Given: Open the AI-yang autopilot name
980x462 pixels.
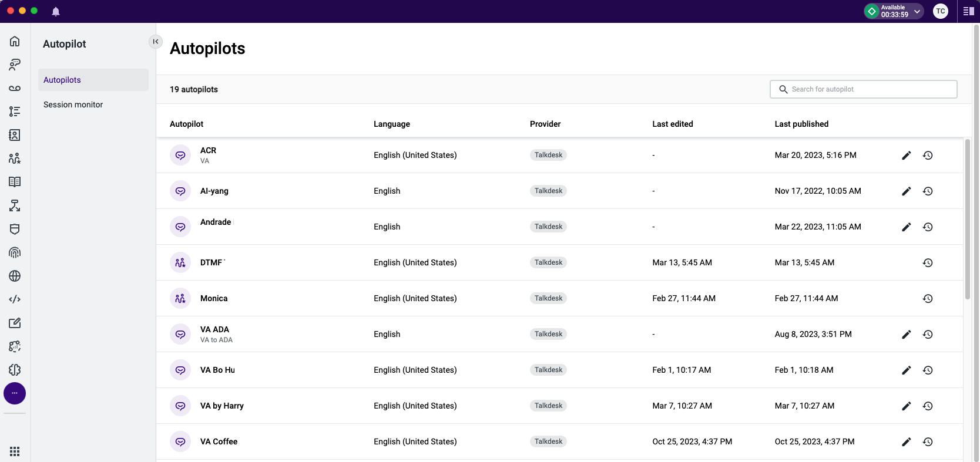Looking at the screenshot, I should [x=214, y=191].
